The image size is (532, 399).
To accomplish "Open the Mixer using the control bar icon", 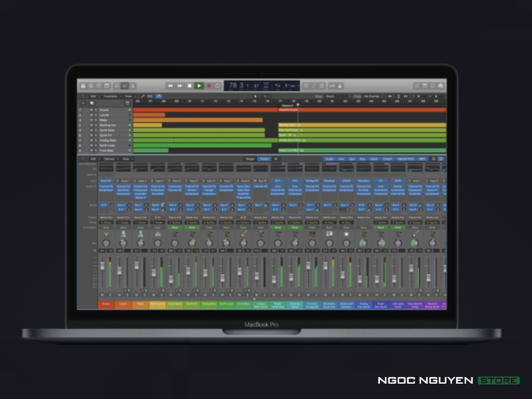I will (124, 86).
